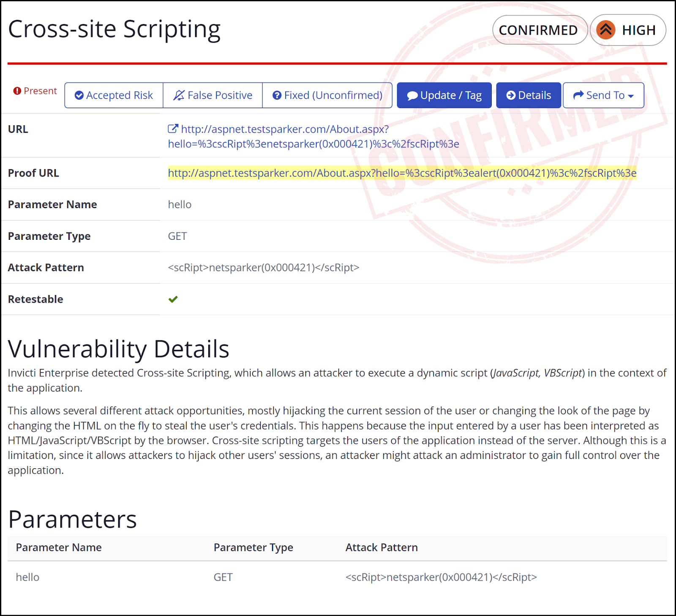Open the highlighted Proof URL link
The image size is (676, 616).
point(402,173)
